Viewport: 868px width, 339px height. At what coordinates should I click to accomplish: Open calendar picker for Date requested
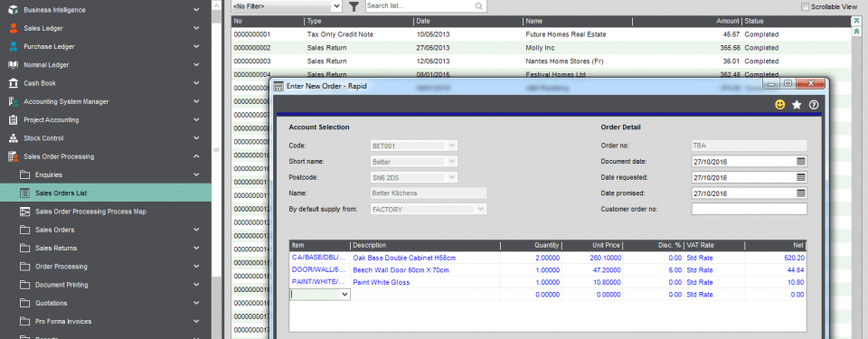tap(801, 177)
